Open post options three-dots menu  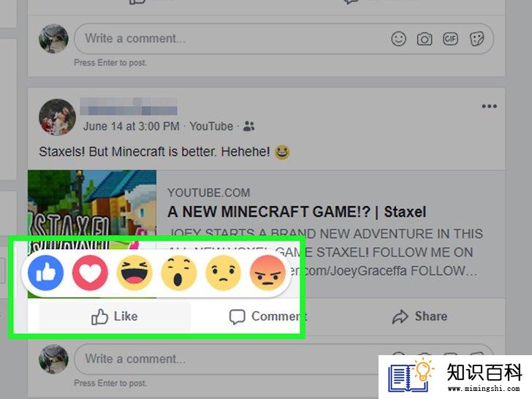coord(489,106)
